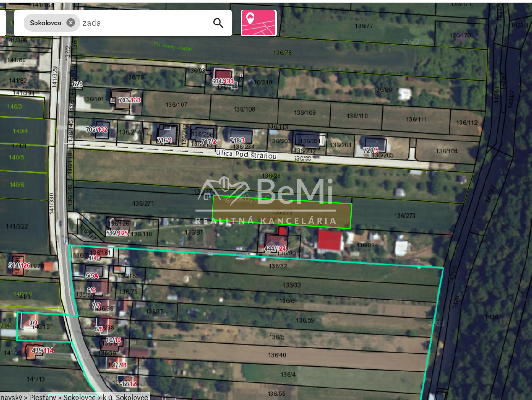Select parcel 439/114 at bottom left
Screen dimensions: 532x400
[x=42, y=350]
